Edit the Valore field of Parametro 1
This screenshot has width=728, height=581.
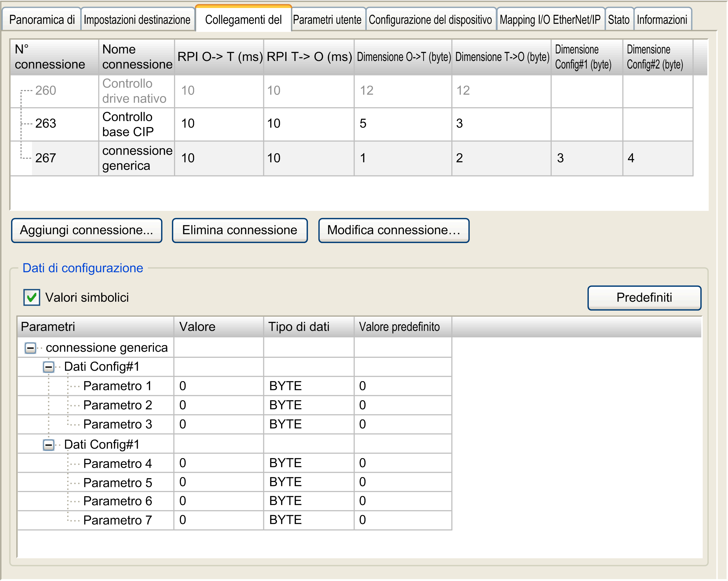219,386
